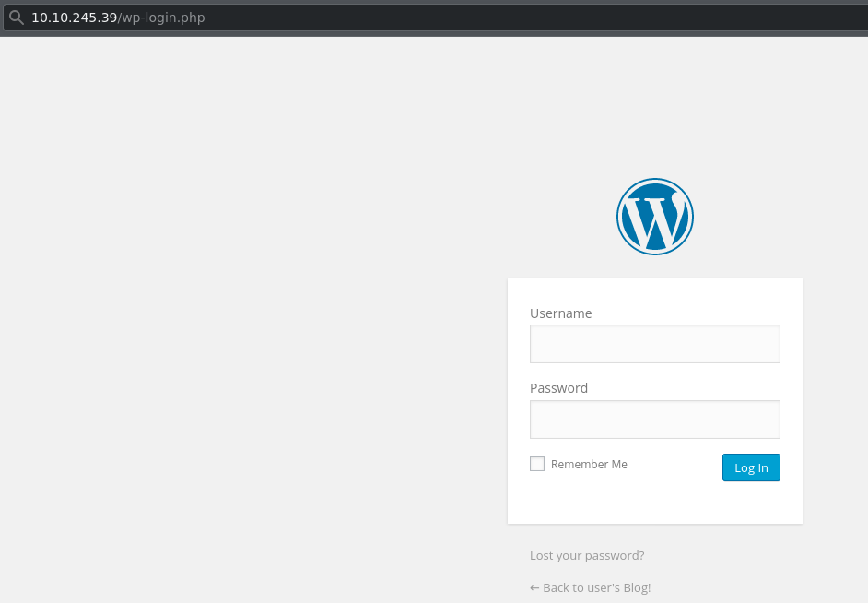Click the gray browser toolbar strip under address bar
This screenshot has width=868, height=603.
coord(434,34)
